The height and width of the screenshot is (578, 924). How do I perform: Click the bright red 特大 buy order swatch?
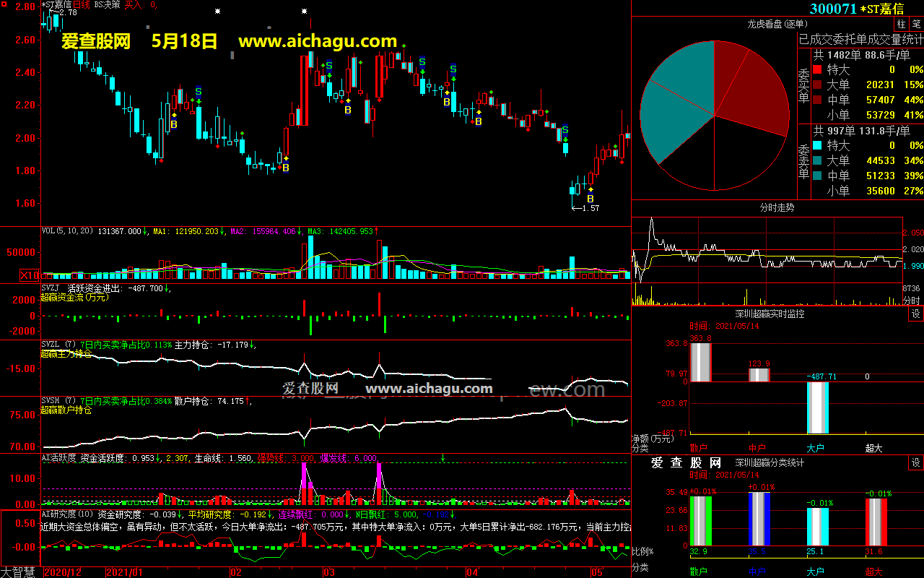click(x=817, y=70)
